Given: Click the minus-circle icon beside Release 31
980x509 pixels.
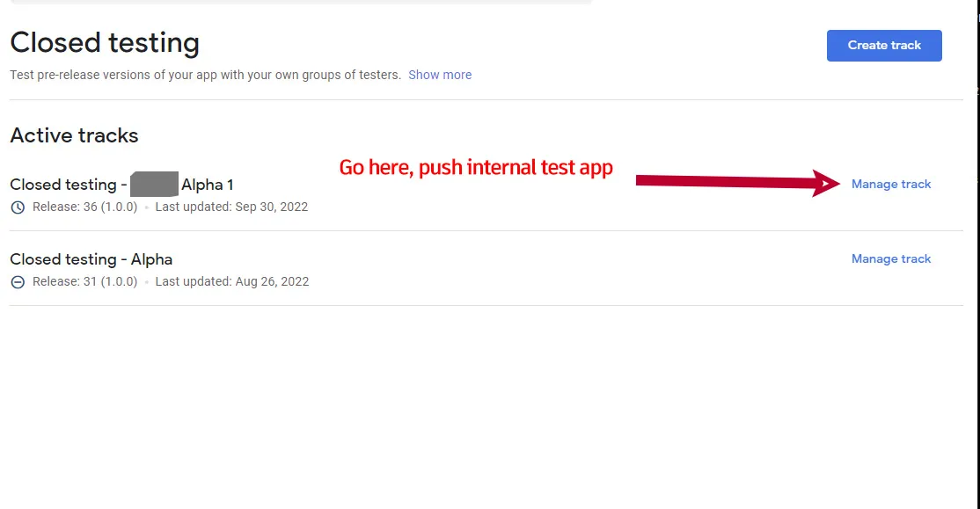Looking at the screenshot, I should coord(18,282).
